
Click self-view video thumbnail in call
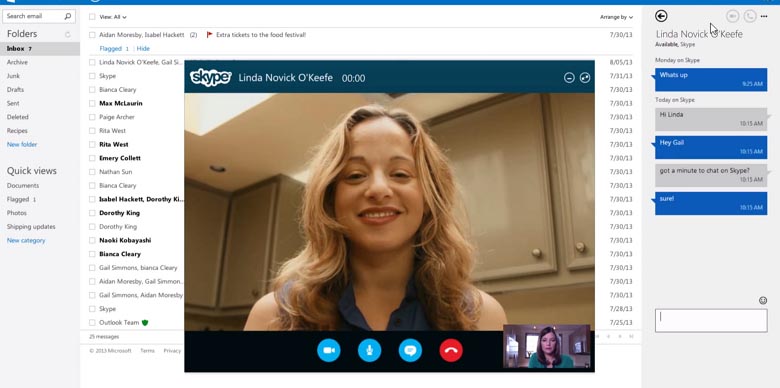547,346
